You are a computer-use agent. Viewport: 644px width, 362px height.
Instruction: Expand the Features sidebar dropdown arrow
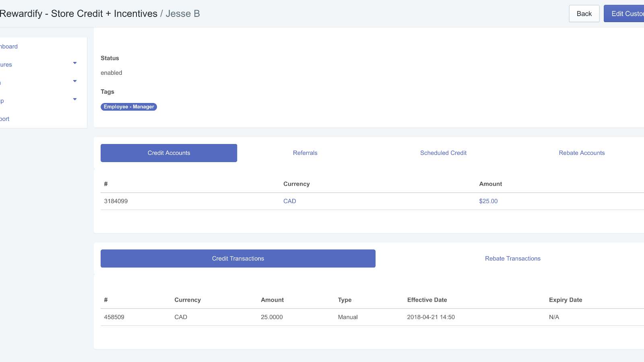point(75,63)
